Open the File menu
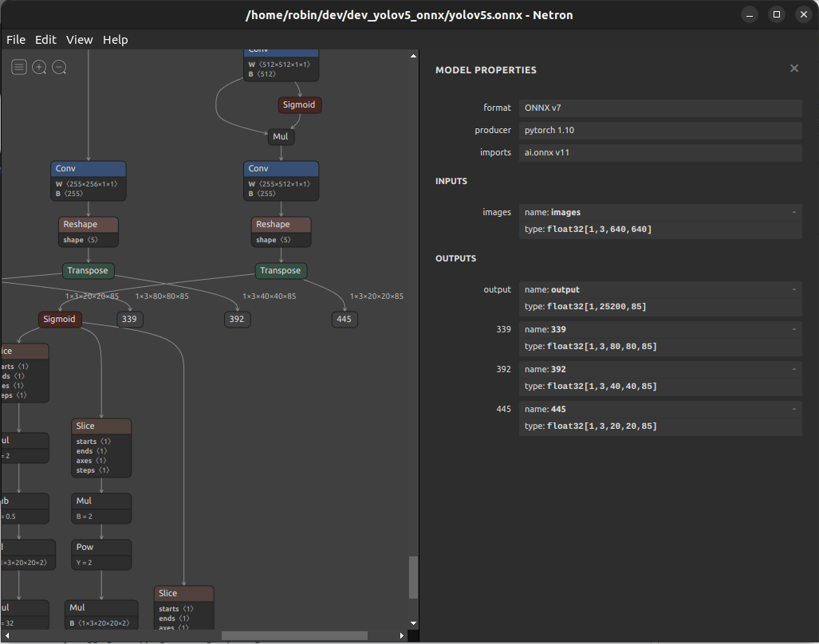The image size is (819, 644). pos(16,40)
